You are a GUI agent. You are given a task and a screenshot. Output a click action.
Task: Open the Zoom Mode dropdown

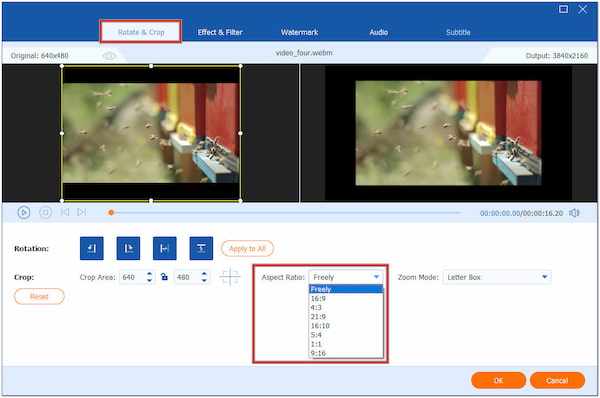coord(497,277)
